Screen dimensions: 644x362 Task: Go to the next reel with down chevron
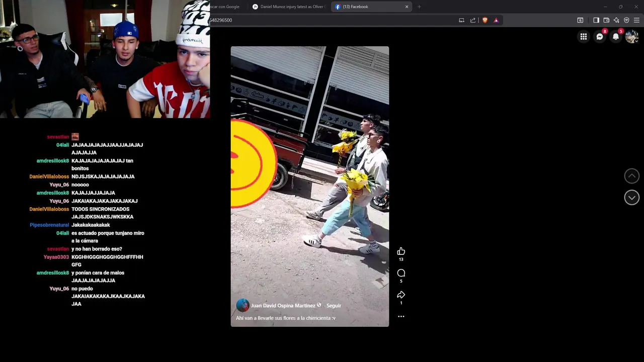click(632, 198)
